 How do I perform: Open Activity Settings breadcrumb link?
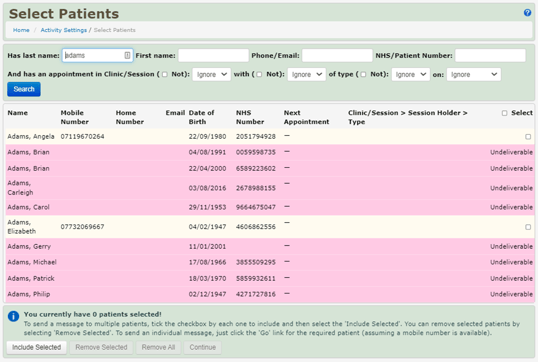63,30
